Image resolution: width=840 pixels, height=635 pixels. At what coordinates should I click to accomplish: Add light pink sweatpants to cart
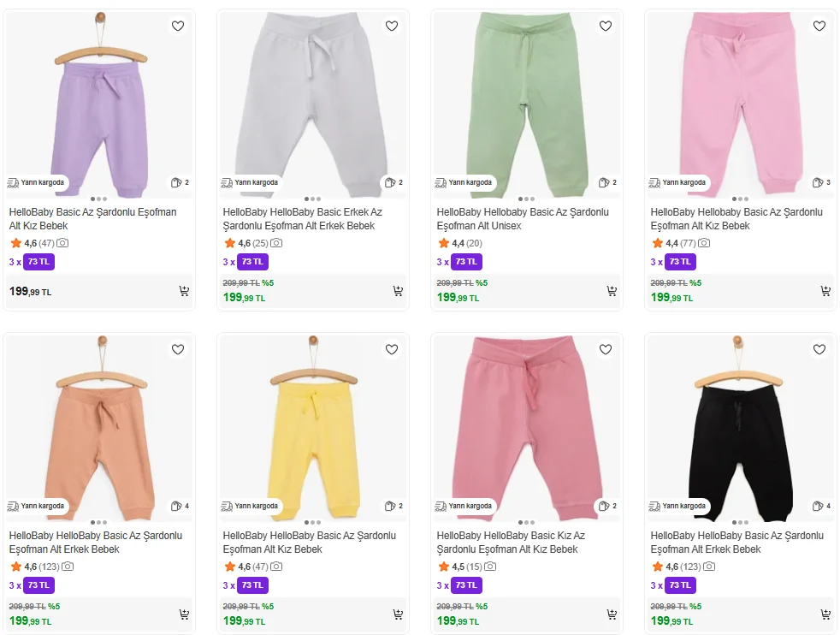tap(825, 291)
